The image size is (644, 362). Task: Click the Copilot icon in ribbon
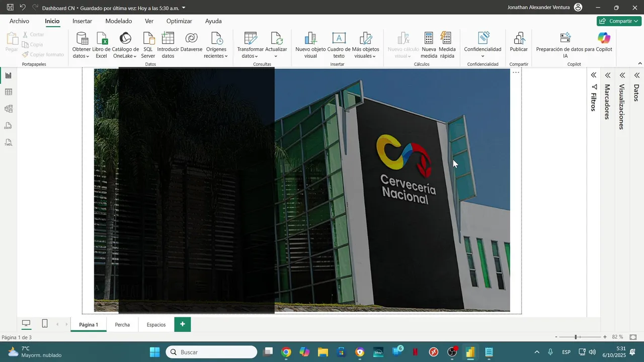click(604, 38)
